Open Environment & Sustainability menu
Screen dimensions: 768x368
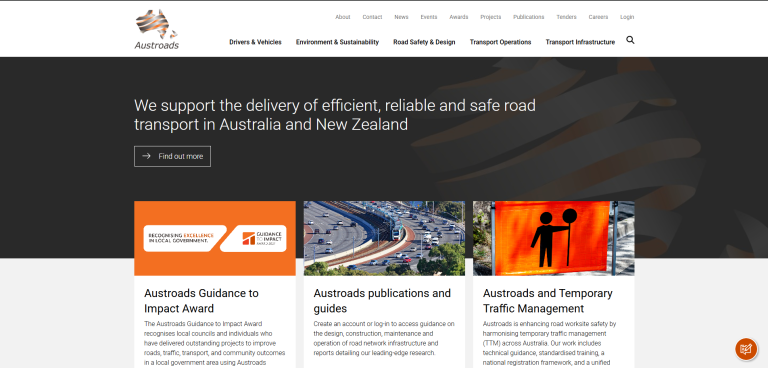[x=337, y=42]
